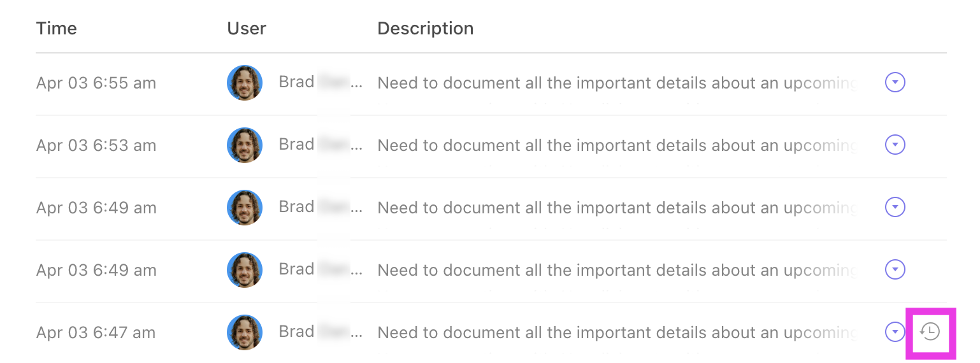The width and height of the screenshot is (980, 363).
Task: Select the description text in the 6:47 am row
Action: click(616, 332)
